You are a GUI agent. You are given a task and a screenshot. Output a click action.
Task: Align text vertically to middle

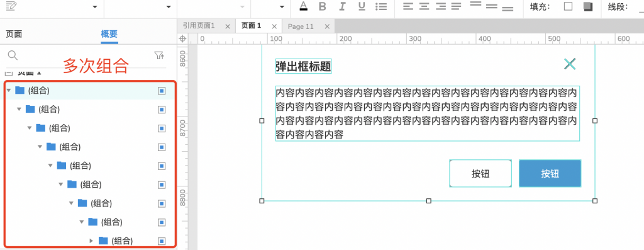(x=492, y=6)
